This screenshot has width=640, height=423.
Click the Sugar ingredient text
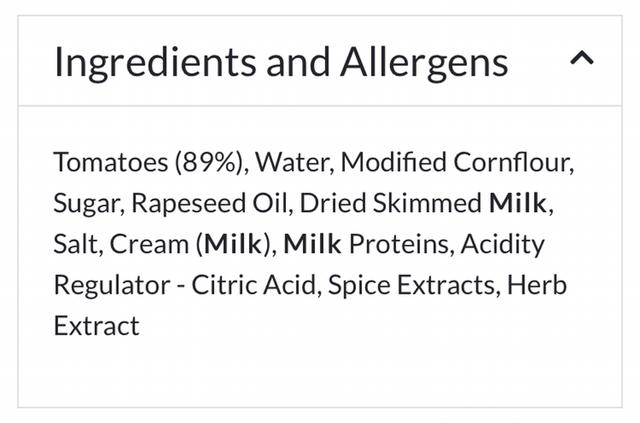pos(86,203)
